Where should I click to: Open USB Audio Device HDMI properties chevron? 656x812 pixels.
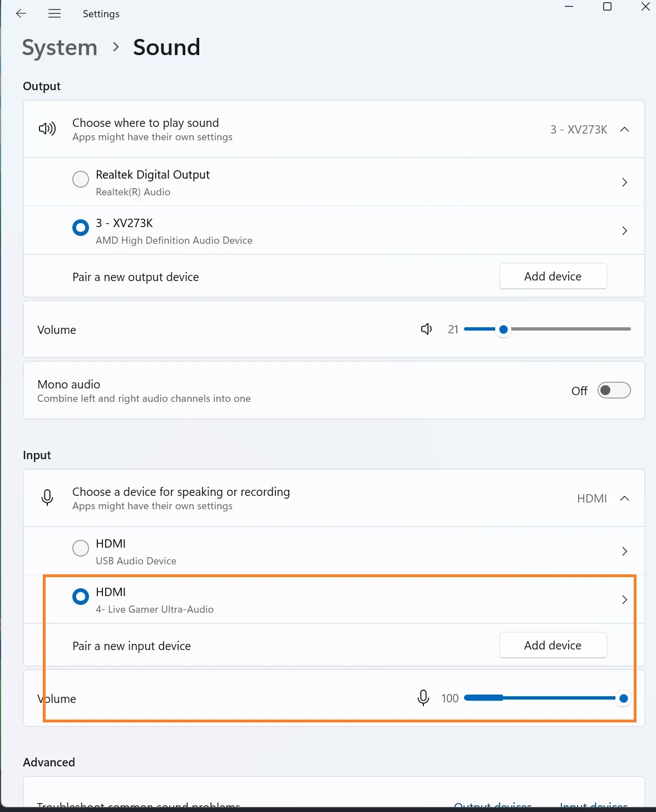click(x=624, y=552)
